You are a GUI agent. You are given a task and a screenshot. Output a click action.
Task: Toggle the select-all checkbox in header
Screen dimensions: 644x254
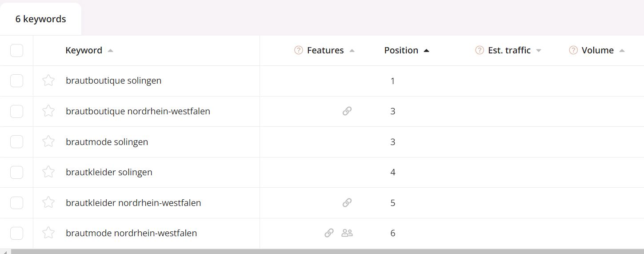click(16, 50)
